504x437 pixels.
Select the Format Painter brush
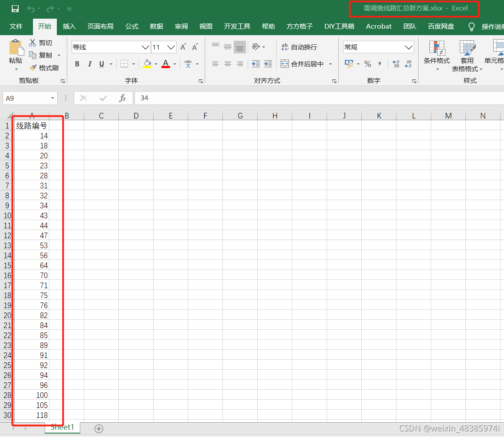coord(33,68)
